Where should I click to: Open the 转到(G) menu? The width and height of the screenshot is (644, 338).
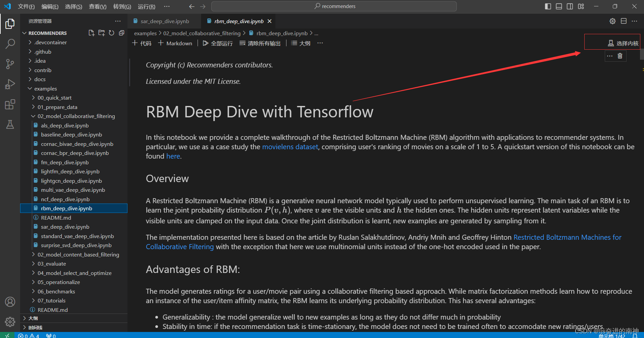coord(122,6)
